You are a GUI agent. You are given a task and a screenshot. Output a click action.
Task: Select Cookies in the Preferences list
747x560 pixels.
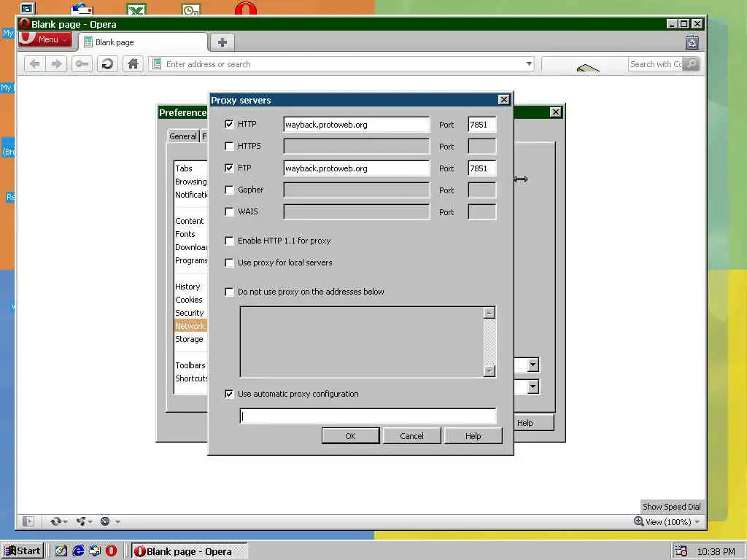(x=189, y=300)
